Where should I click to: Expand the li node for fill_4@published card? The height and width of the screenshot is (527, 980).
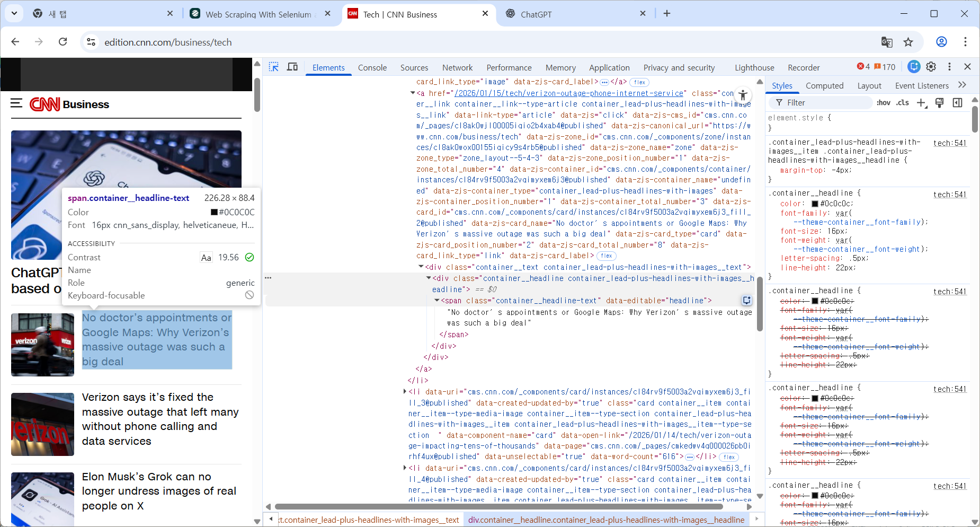point(405,468)
